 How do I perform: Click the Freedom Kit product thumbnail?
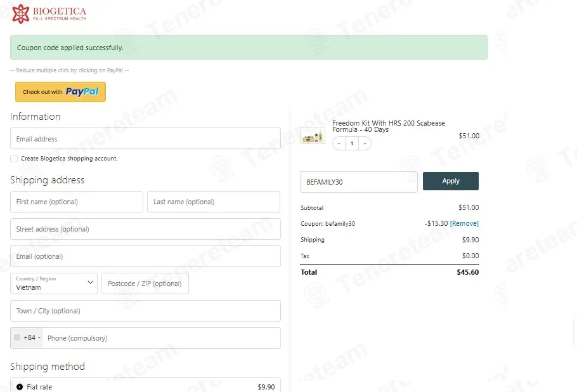coord(313,136)
